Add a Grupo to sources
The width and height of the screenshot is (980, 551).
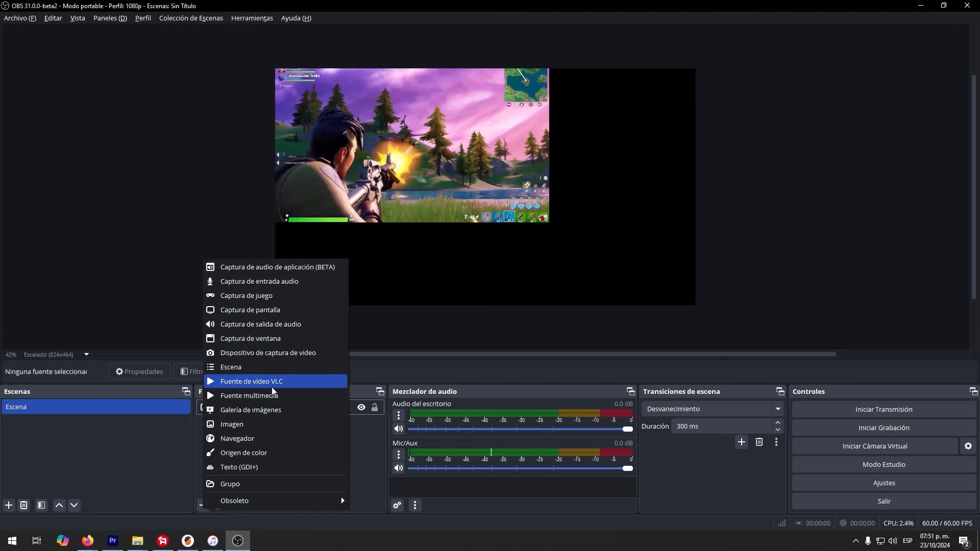pyautogui.click(x=276, y=484)
